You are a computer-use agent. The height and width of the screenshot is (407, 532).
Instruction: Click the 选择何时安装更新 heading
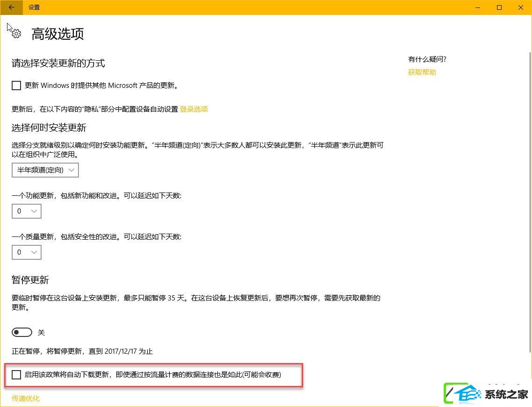49,128
